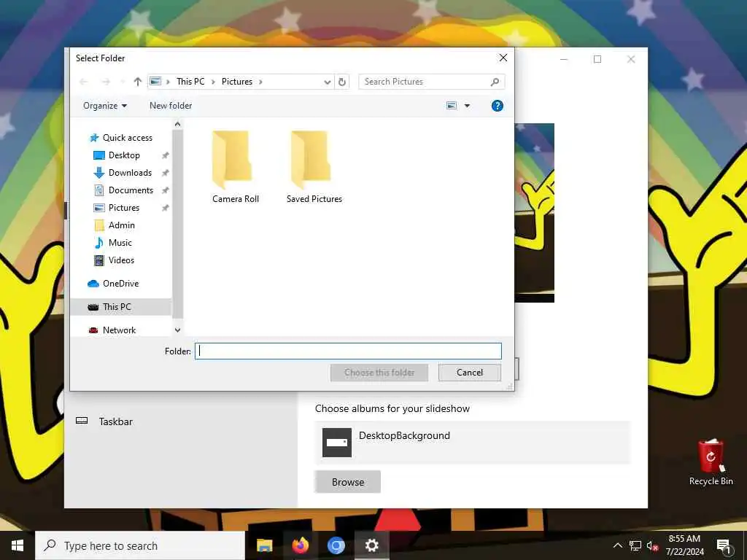Select DesktopBackground album in Settings
The width and height of the screenshot is (747, 560).
473,443
